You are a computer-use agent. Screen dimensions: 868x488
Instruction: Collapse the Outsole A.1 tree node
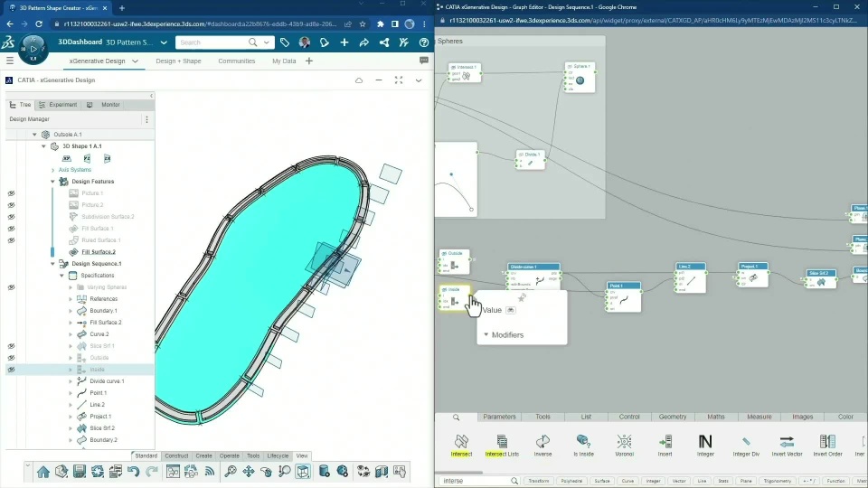pyautogui.click(x=34, y=135)
